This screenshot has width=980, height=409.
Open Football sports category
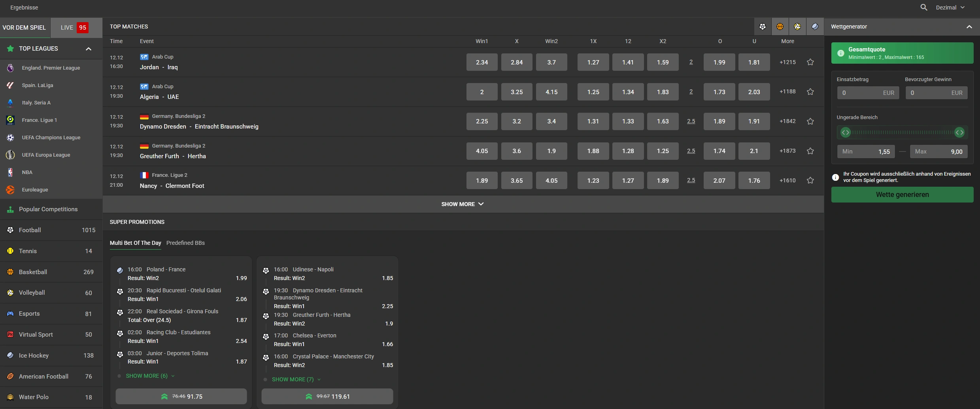pos(51,230)
